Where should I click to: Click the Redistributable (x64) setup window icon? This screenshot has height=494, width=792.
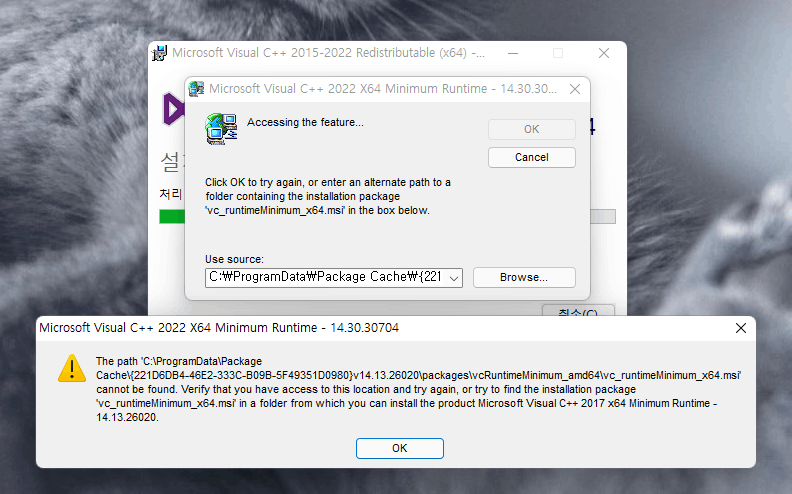tap(160, 53)
